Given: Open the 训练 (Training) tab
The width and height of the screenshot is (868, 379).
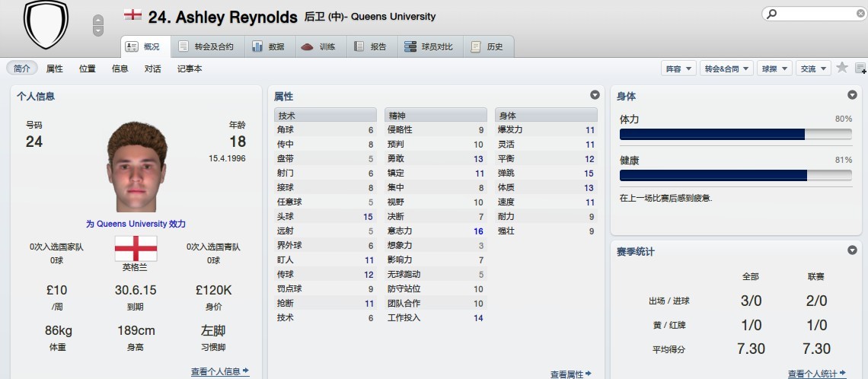Looking at the screenshot, I should click(x=318, y=46).
